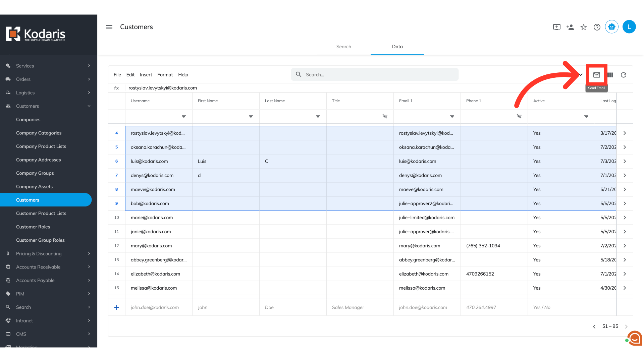Toggle the Title column filter icon

coord(385,116)
